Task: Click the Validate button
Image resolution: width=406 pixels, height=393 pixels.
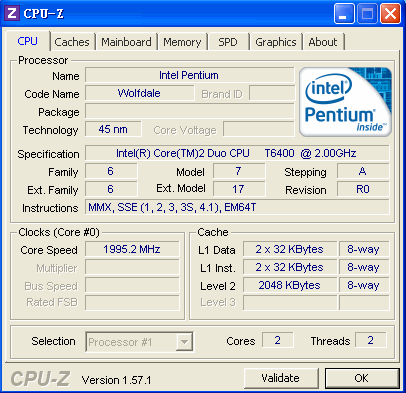Action: [281, 378]
